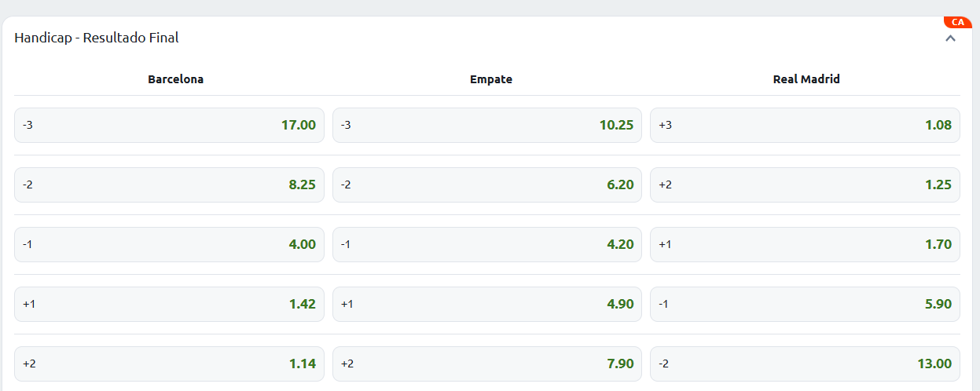Viewport: 980px width, 391px height.
Task: Click the Barcelona column header
Action: coord(175,79)
